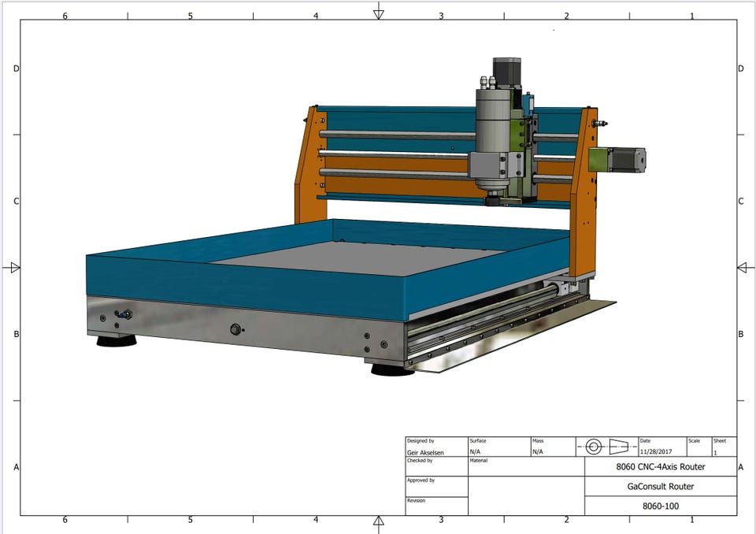The width and height of the screenshot is (756, 534).
Task: Click the side stepper motor on the gantry
Action: coord(626,160)
